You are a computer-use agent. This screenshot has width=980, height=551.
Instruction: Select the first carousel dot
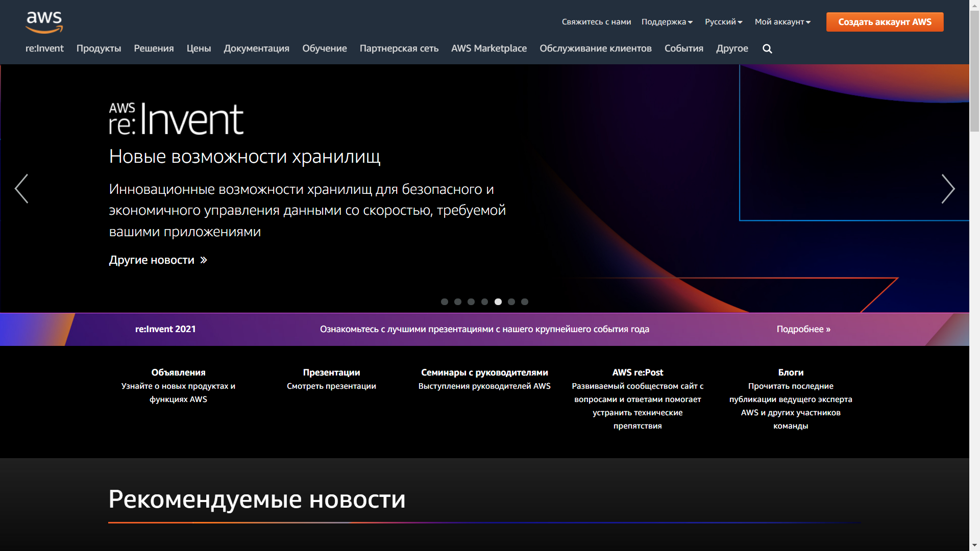(x=445, y=302)
